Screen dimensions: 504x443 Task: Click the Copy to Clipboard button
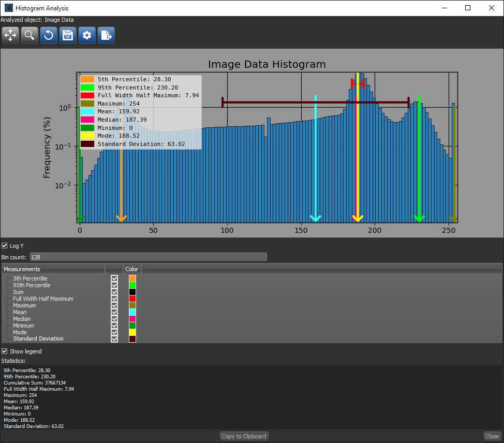coord(244,436)
